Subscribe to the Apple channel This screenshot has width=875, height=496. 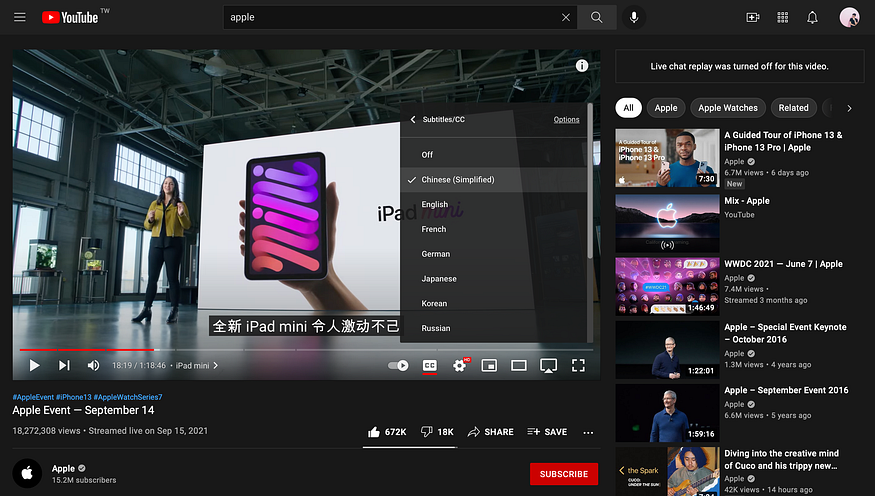tap(564, 474)
